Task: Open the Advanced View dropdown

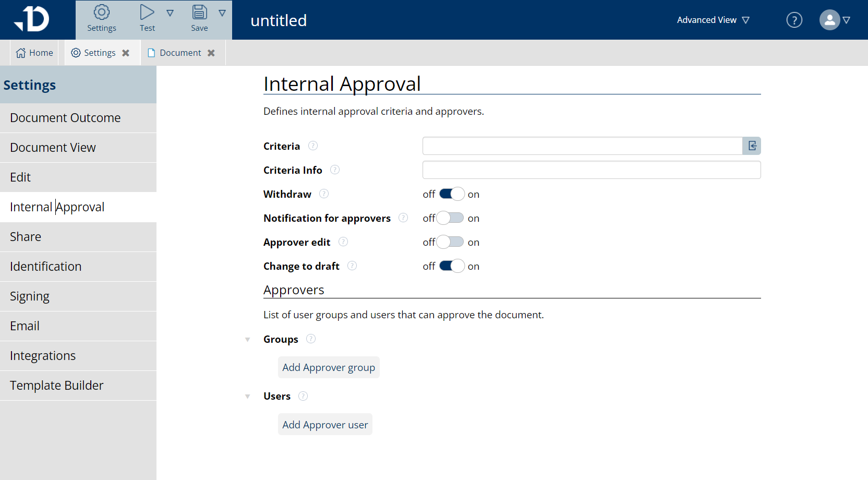Action: point(713,20)
